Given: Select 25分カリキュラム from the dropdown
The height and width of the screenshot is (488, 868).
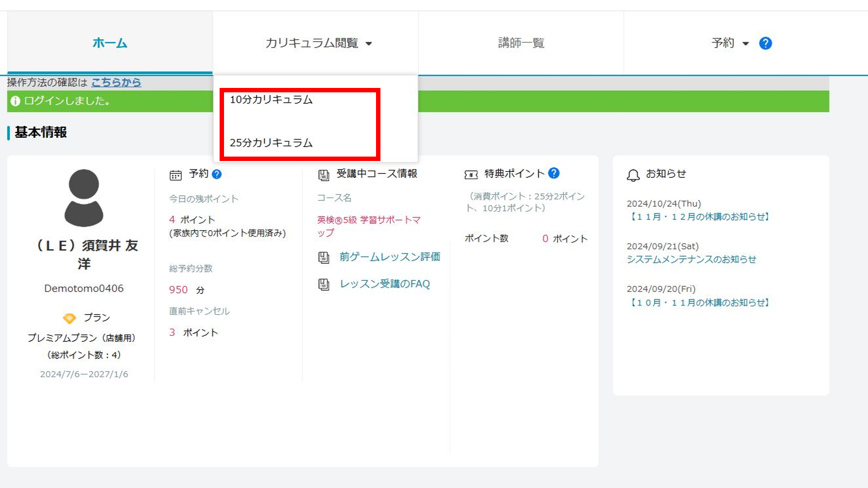Looking at the screenshot, I should pyautogui.click(x=271, y=143).
